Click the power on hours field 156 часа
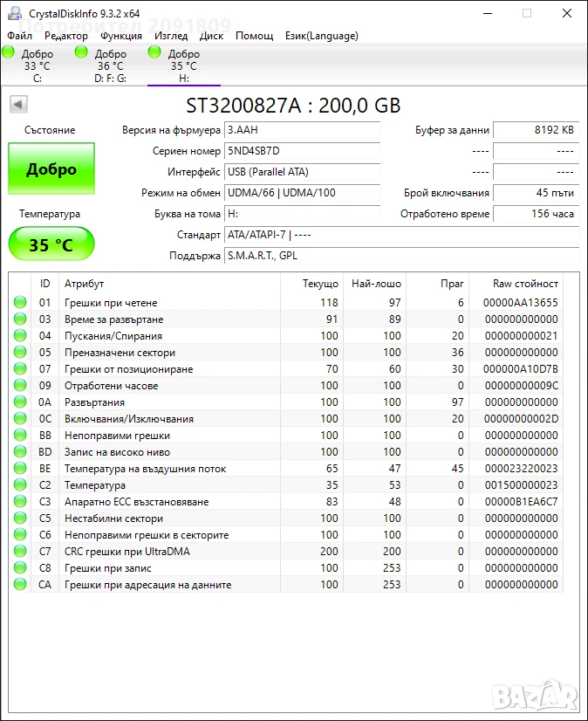The image size is (588, 721). pos(536,214)
